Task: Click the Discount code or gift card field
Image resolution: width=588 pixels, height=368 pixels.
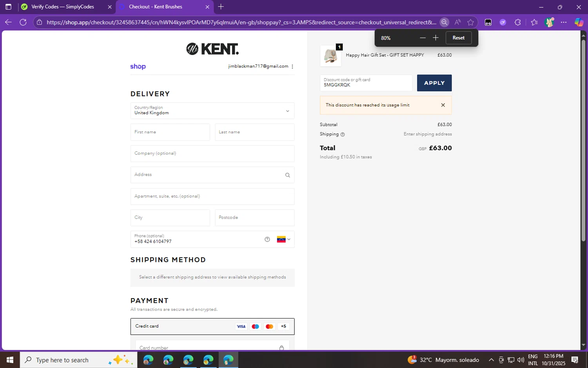Action: 366,83
